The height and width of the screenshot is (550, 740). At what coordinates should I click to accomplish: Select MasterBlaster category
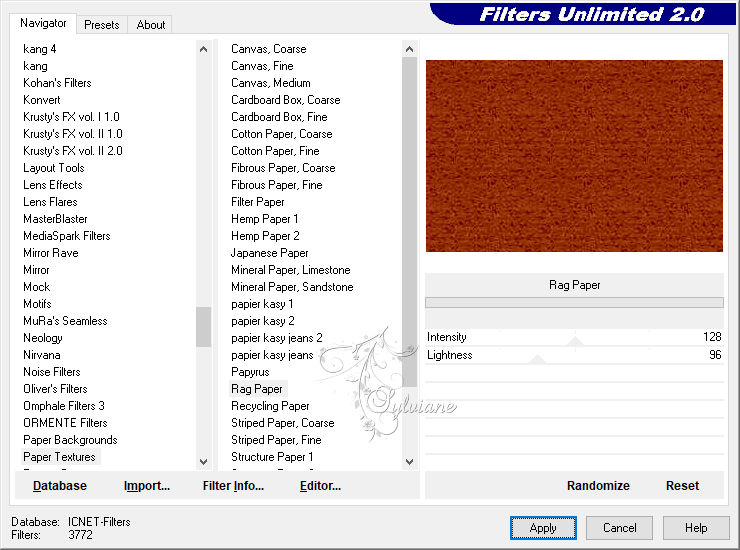click(x=55, y=219)
